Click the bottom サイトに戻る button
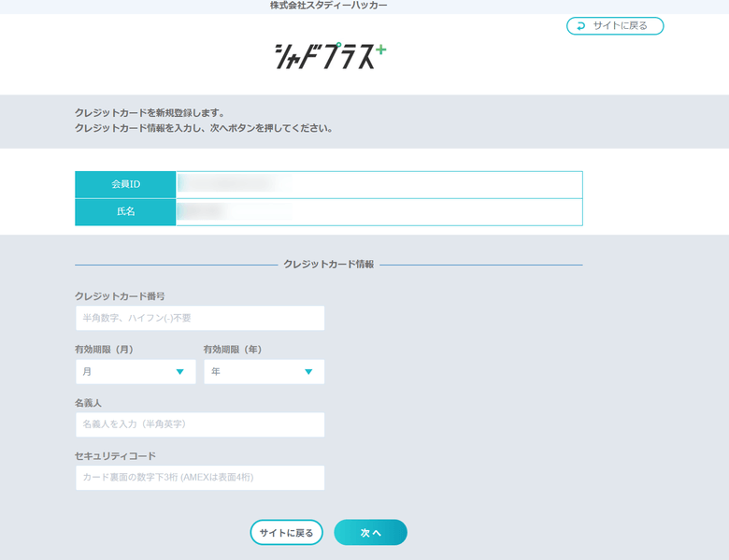 coord(286,532)
